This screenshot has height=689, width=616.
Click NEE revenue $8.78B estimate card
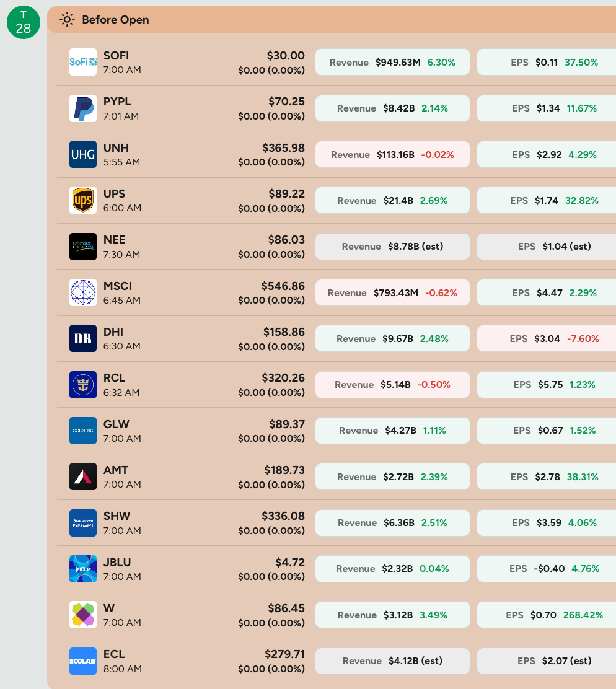tap(392, 247)
